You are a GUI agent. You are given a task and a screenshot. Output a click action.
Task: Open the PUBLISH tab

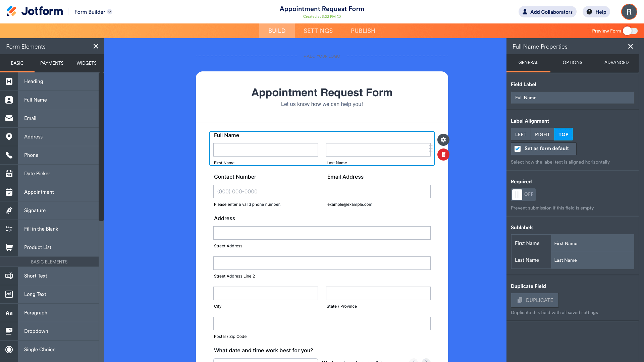(363, 31)
